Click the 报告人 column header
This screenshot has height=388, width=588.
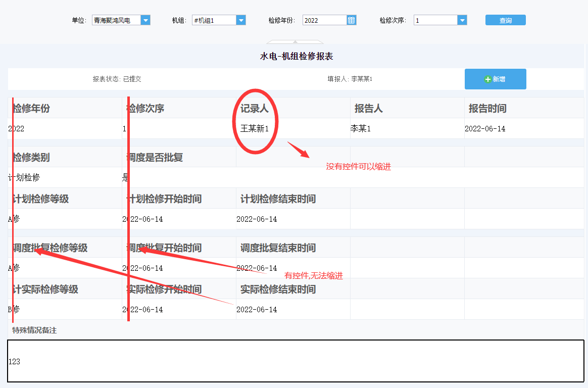(x=369, y=108)
